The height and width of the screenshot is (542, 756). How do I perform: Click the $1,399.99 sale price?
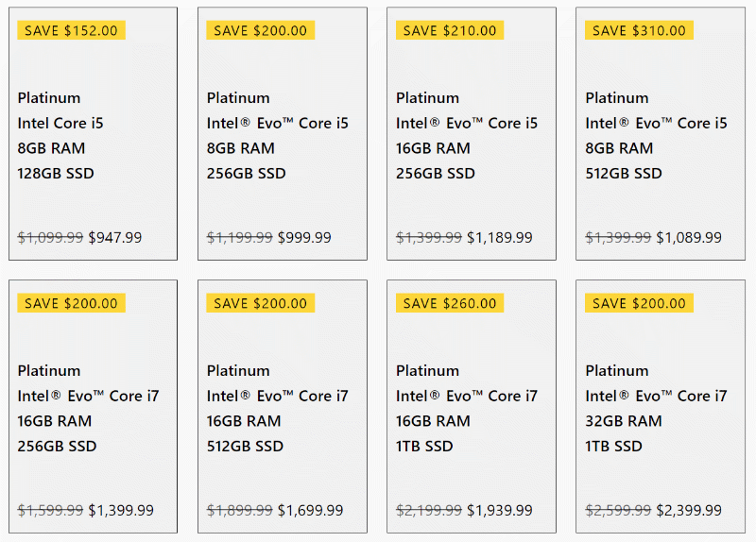pos(121,510)
